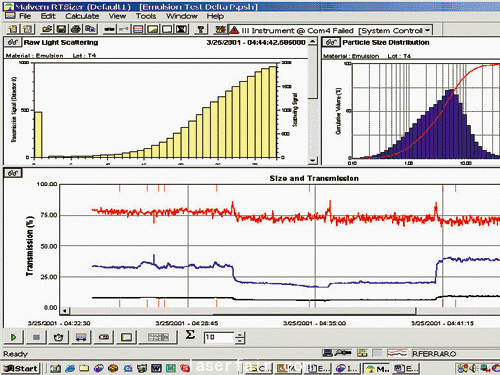The height and width of the screenshot is (375, 500).
Task: Click the Help question mark icon
Action: 201,30
